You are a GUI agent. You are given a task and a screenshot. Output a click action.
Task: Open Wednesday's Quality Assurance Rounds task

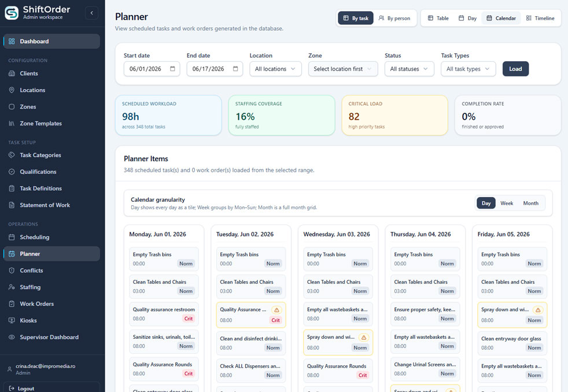pos(338,371)
